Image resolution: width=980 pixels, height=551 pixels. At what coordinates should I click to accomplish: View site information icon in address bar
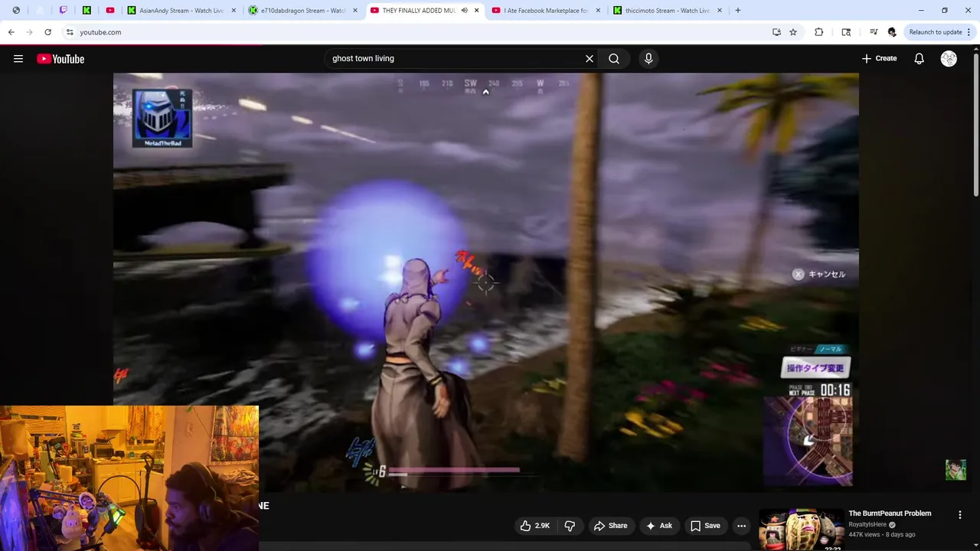[x=69, y=32]
